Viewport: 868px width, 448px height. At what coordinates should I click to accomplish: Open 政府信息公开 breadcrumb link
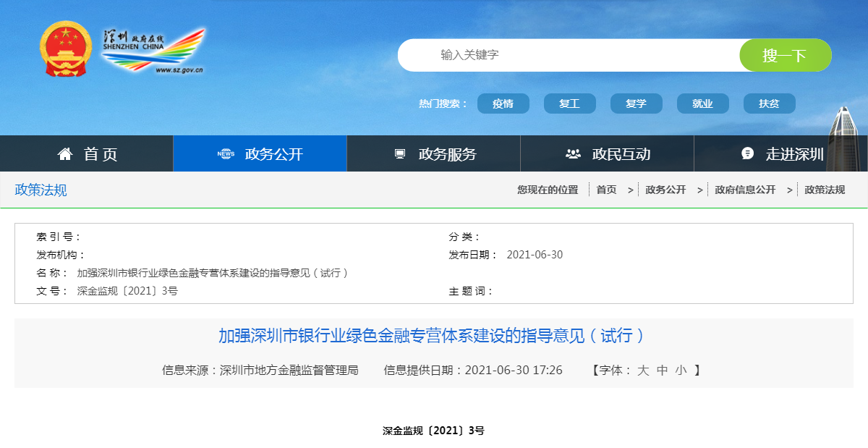[745, 190]
